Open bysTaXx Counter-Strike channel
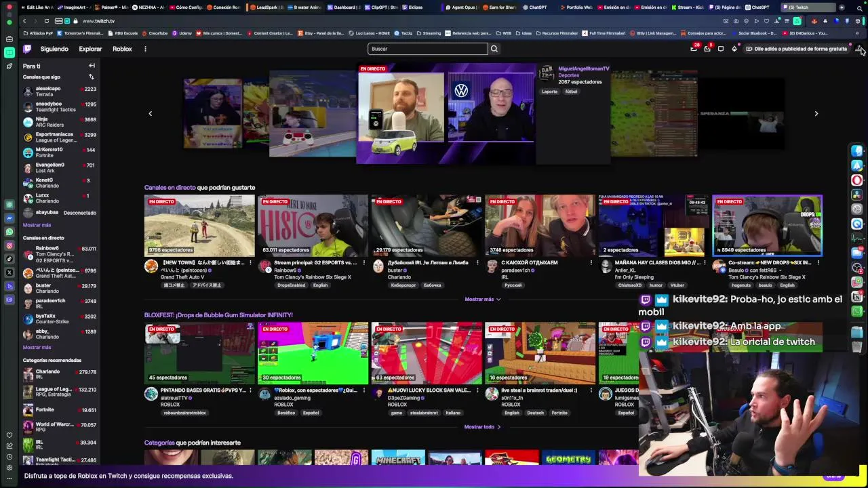This screenshot has width=868, height=488. (x=59, y=319)
